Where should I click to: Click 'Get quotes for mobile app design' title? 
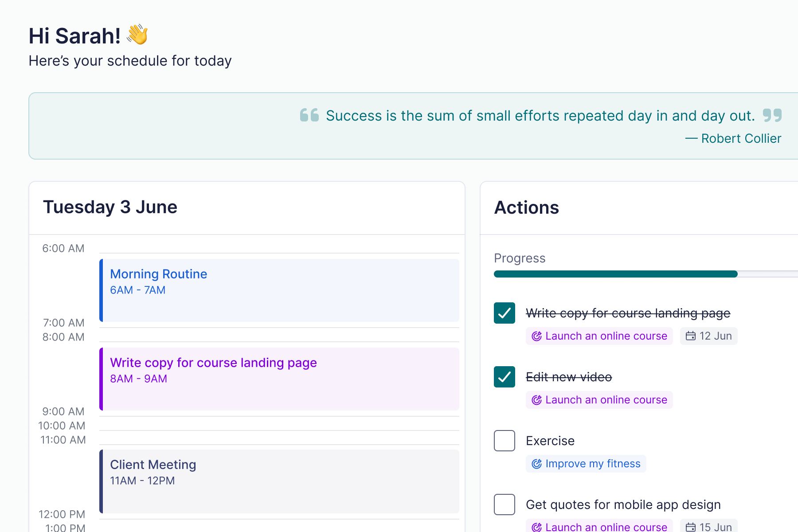click(x=623, y=505)
